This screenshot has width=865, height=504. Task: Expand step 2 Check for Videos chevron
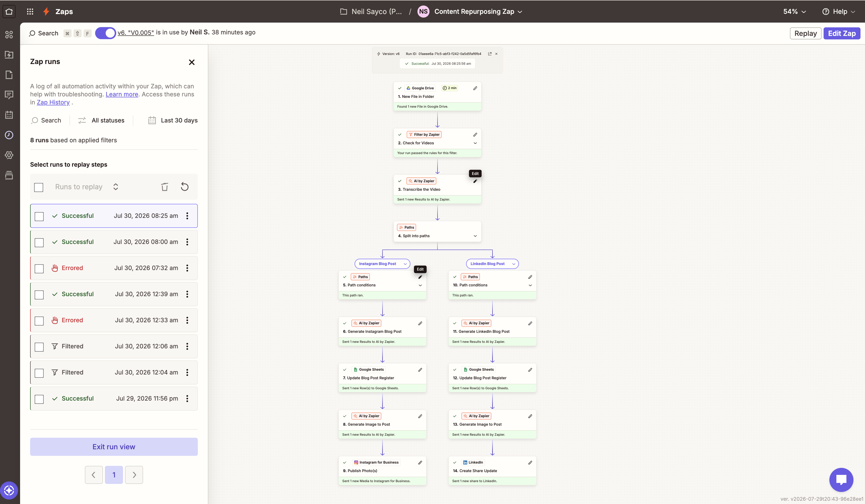(x=475, y=143)
